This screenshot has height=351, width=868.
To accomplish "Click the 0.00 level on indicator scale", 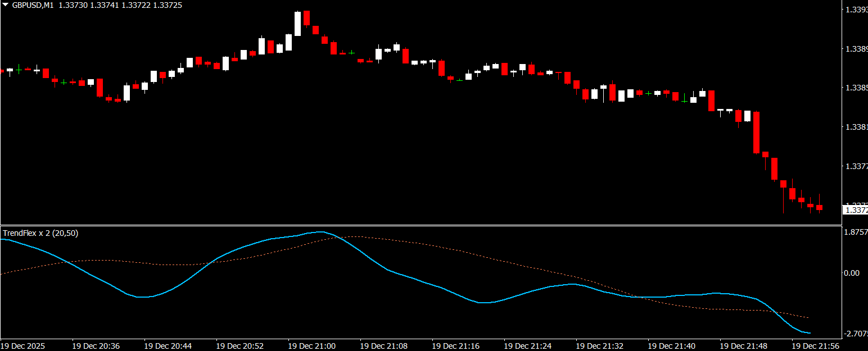I will pyautogui.click(x=852, y=273).
